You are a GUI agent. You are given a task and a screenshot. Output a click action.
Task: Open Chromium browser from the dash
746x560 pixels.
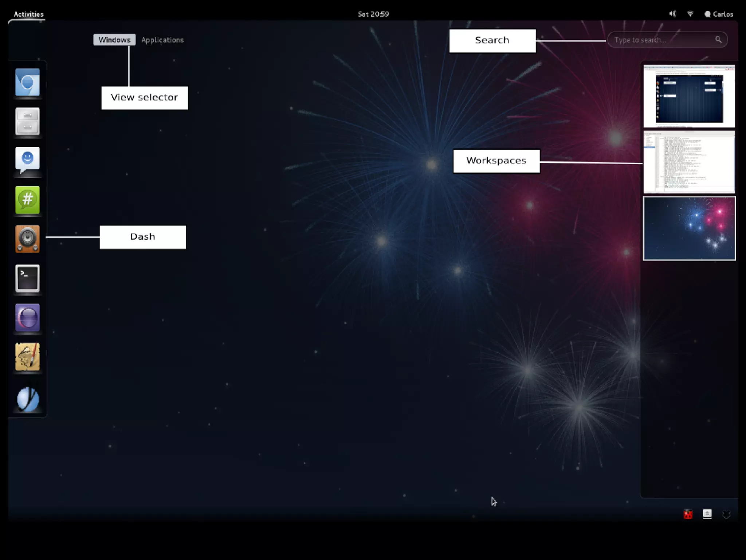[x=27, y=82]
